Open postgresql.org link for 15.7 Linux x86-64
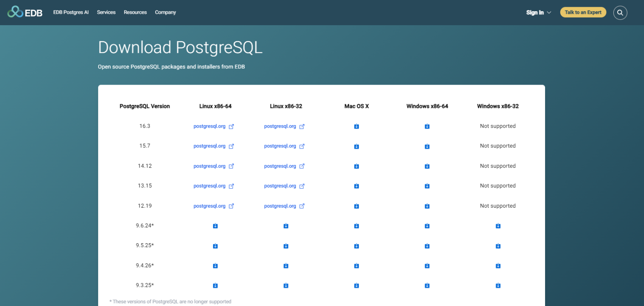Screen dimensions: 644x306 pos(209,146)
